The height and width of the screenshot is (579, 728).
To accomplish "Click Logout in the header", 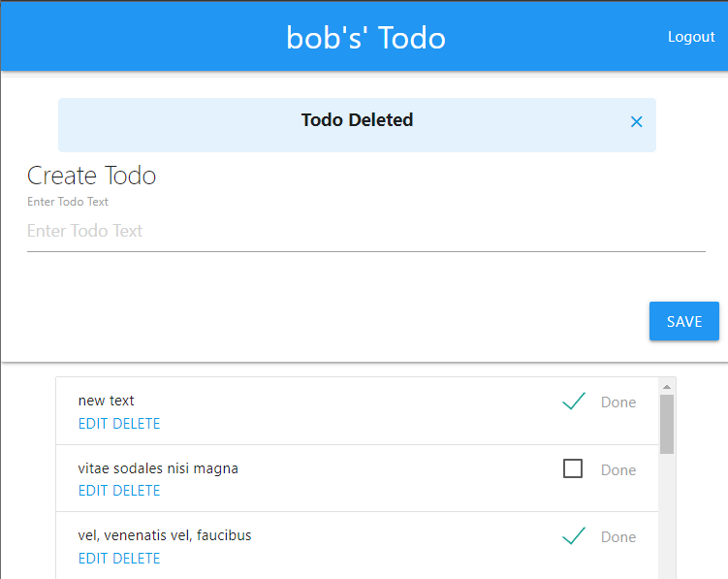I will (691, 37).
